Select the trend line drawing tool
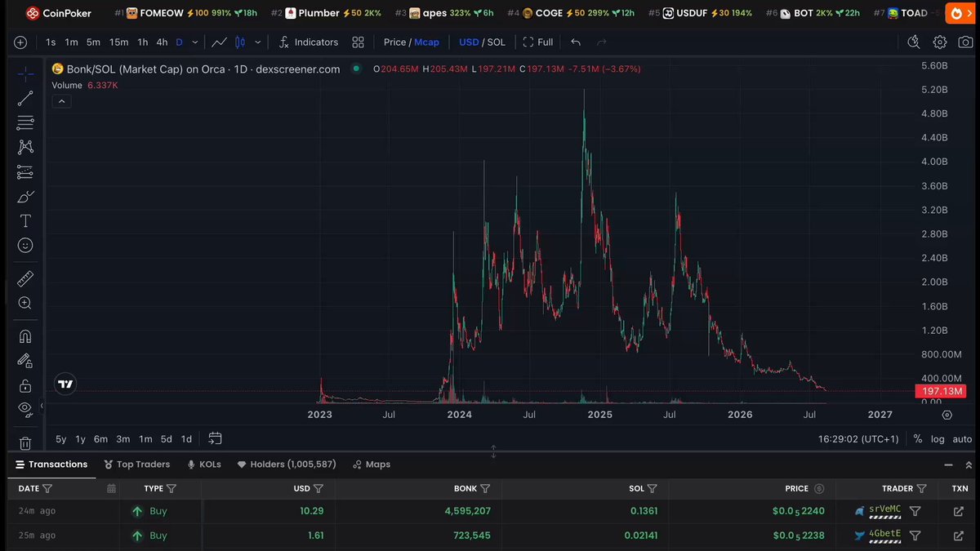Image resolution: width=980 pixels, height=551 pixels. click(x=25, y=99)
